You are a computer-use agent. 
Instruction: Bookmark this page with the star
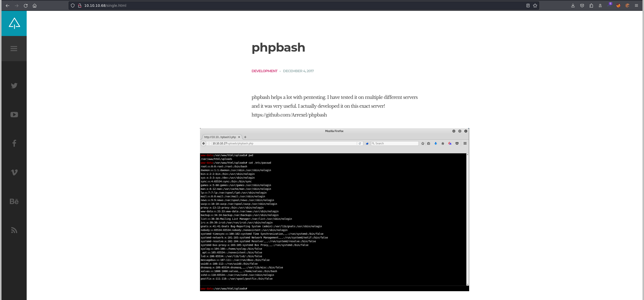pyautogui.click(x=535, y=6)
